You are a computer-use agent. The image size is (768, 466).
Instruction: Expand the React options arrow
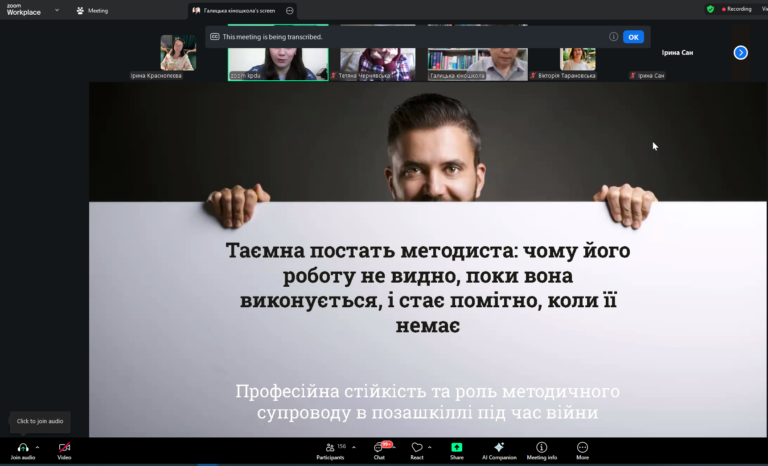point(430,447)
